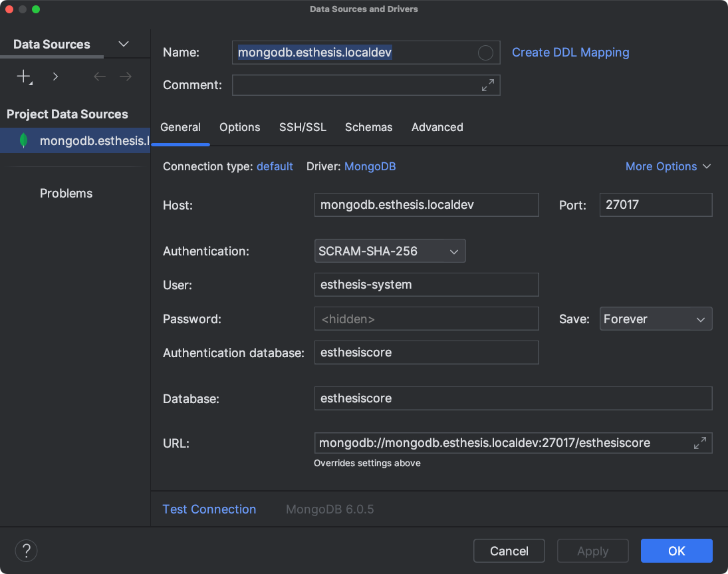Click the expand icon beside the URL field
Viewport: 728px width, 574px height.
click(700, 442)
